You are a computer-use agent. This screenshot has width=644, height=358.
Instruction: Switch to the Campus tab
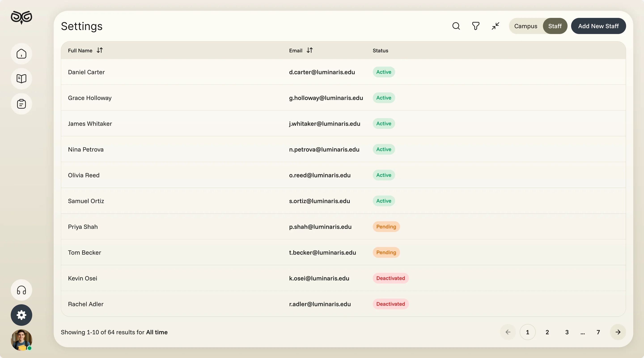click(x=526, y=26)
